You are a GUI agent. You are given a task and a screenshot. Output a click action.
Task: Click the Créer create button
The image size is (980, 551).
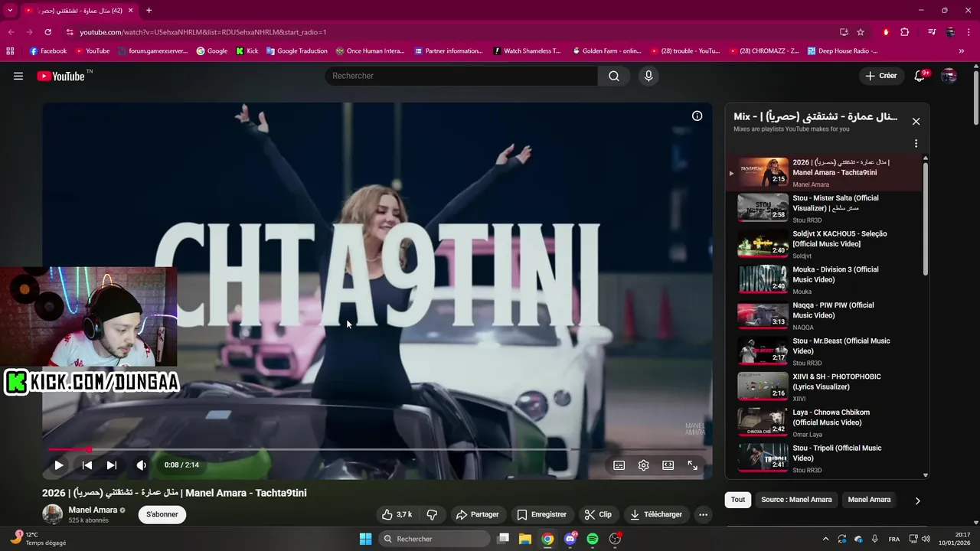click(880, 76)
